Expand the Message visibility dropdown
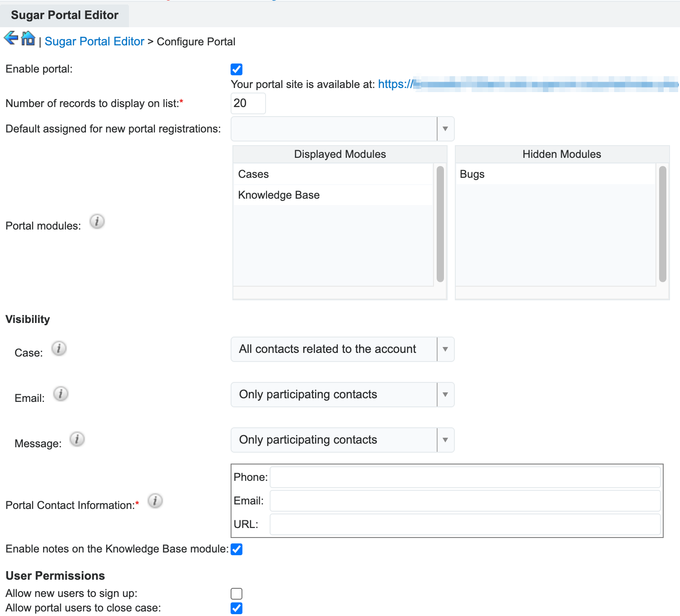This screenshot has width=680, height=616. pos(342,440)
